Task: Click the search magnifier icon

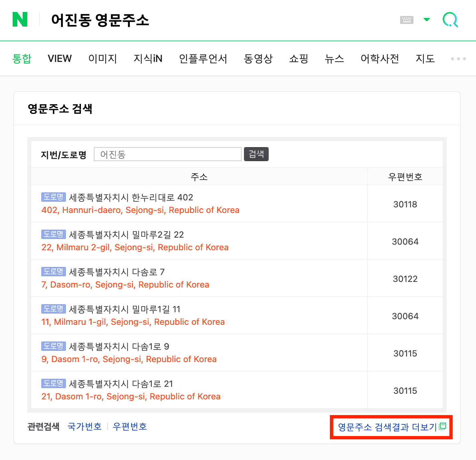Action: 450,20
